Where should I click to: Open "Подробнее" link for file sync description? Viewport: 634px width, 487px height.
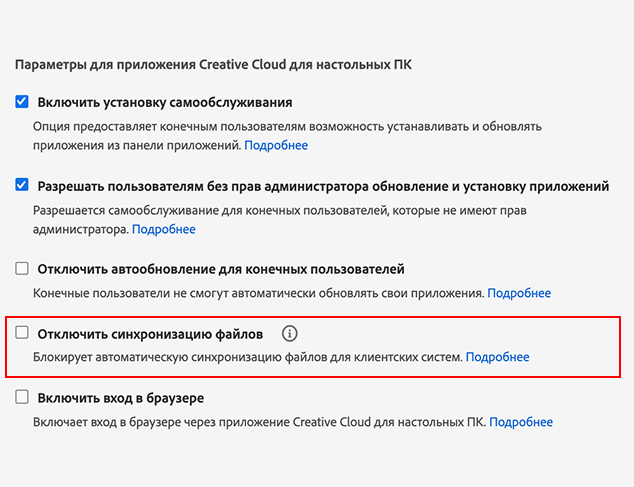(x=497, y=357)
